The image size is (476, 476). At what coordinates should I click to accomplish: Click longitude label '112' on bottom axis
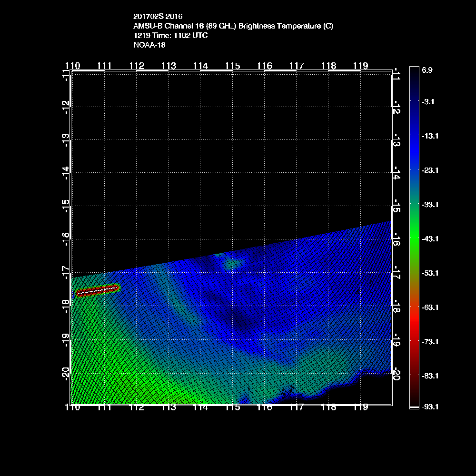(x=136, y=407)
